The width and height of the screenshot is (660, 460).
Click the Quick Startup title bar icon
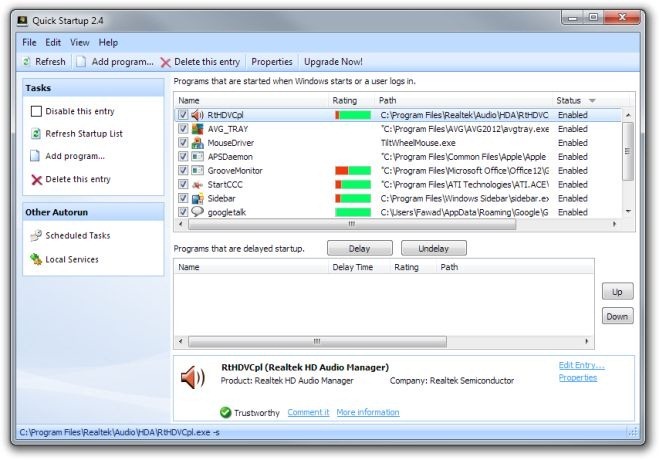tap(23, 21)
